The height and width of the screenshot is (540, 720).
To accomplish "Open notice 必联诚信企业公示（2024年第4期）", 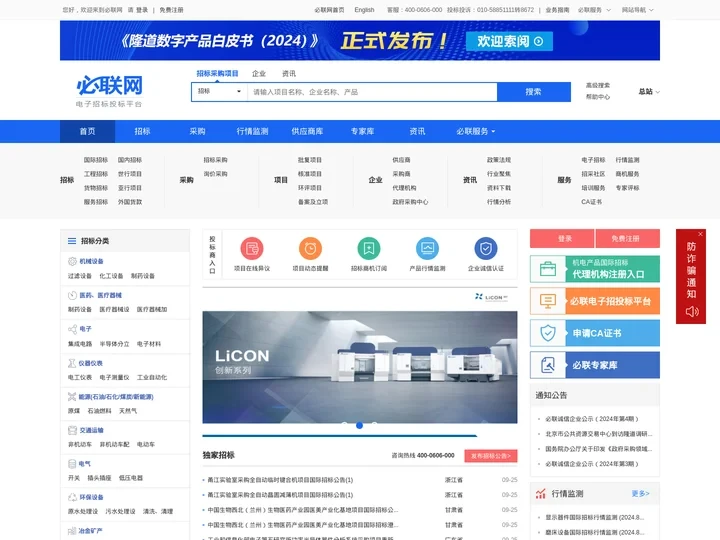I will click(x=592, y=419).
